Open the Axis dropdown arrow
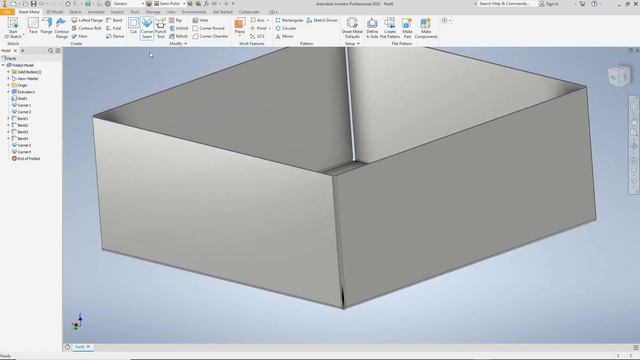Image resolution: width=640 pixels, height=360 pixels. (268, 20)
